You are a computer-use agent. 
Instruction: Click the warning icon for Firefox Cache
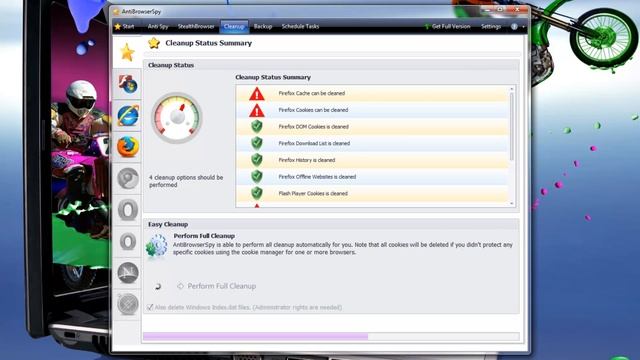point(257,94)
